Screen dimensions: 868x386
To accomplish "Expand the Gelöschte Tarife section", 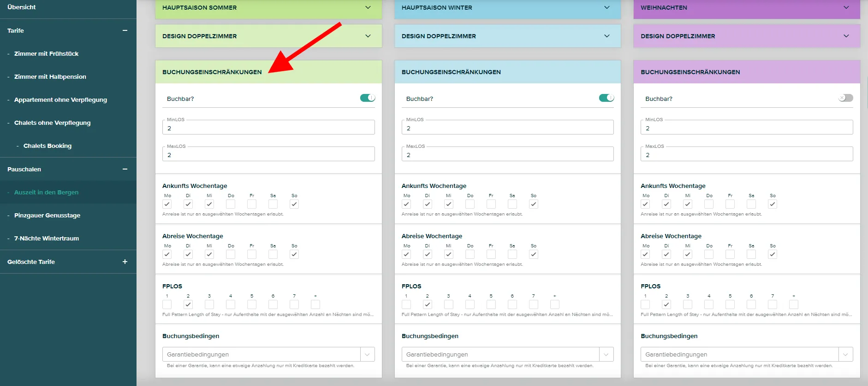I will coord(125,262).
